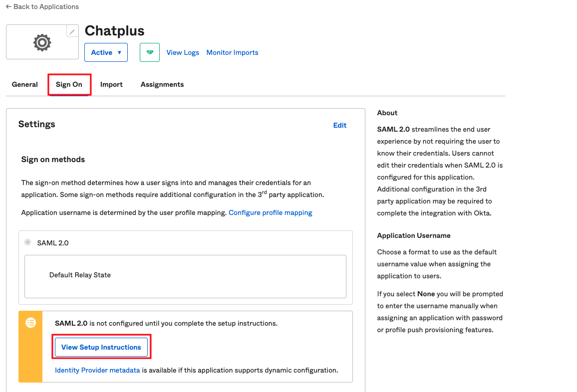Click the pencil icon to edit app logo

point(72,31)
